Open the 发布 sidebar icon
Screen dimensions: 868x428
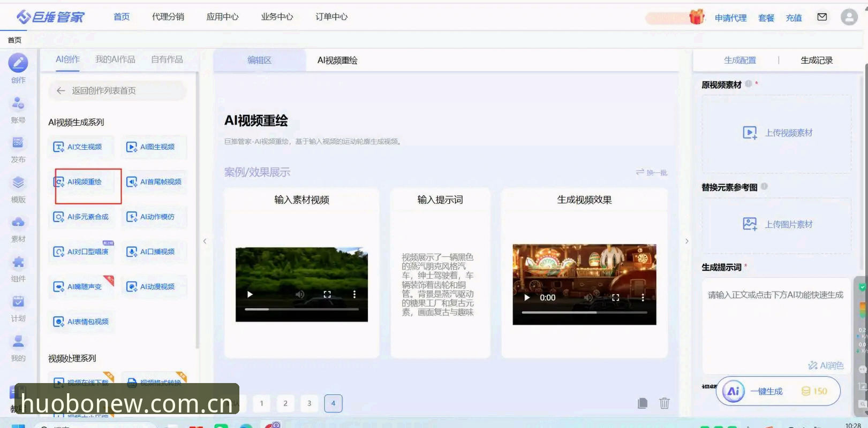pyautogui.click(x=18, y=142)
